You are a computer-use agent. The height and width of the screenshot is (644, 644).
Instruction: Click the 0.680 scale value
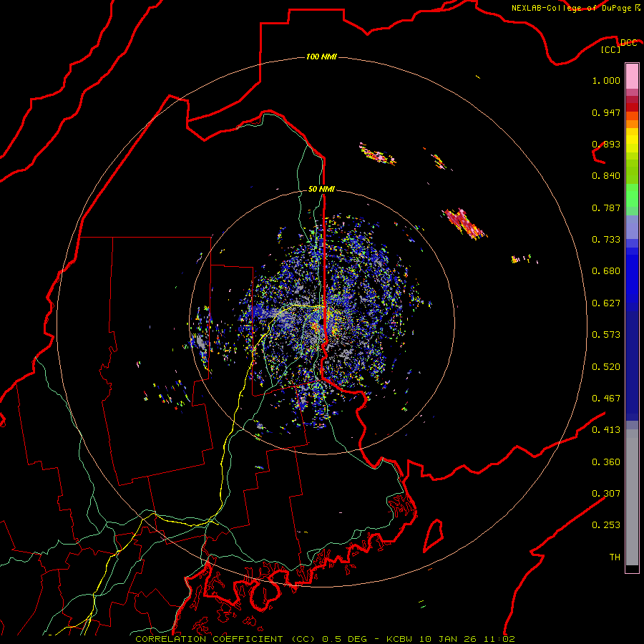606,271
